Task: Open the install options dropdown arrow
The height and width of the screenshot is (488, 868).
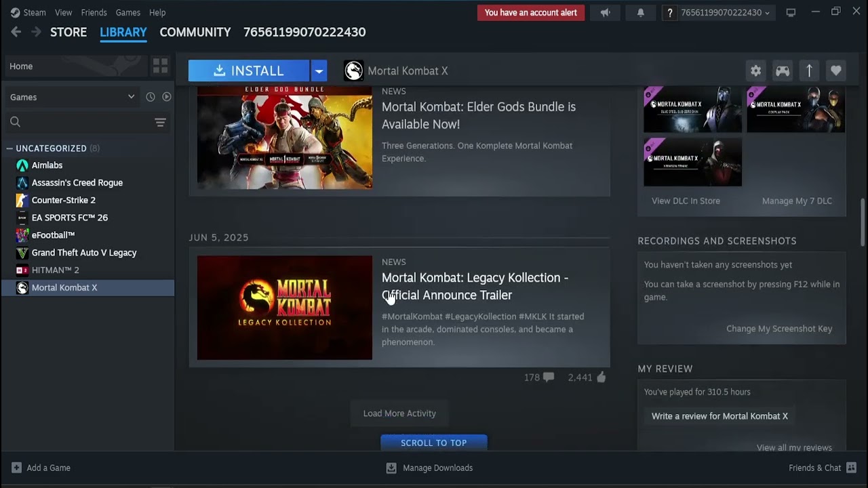Action: (319, 70)
